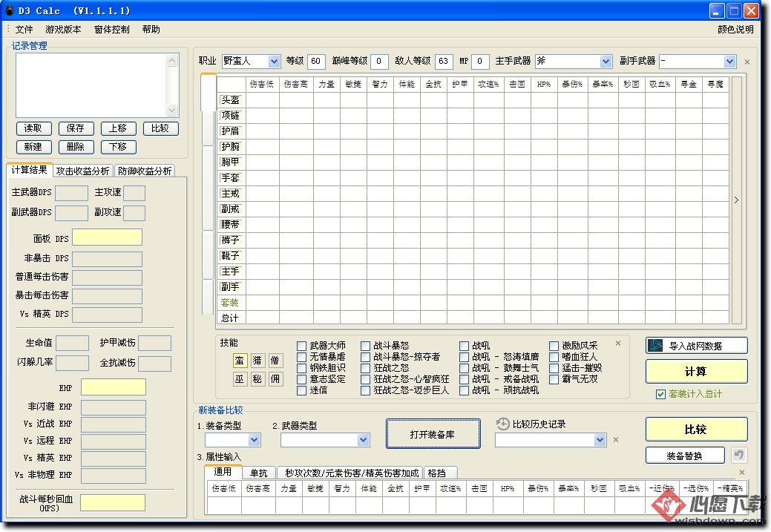Select the 巫 witch doctor skill icon
Screen dimensions: 771x532
pyautogui.click(x=240, y=379)
